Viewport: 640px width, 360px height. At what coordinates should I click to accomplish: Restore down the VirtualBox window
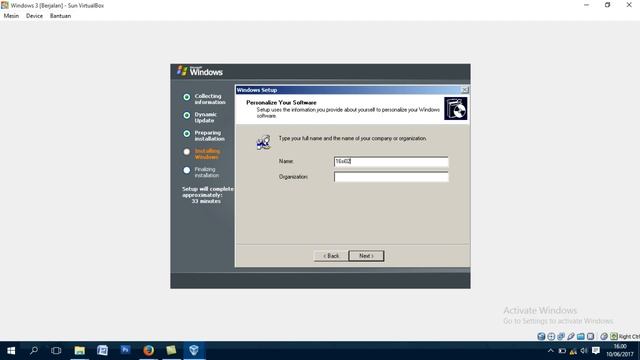coord(607,5)
